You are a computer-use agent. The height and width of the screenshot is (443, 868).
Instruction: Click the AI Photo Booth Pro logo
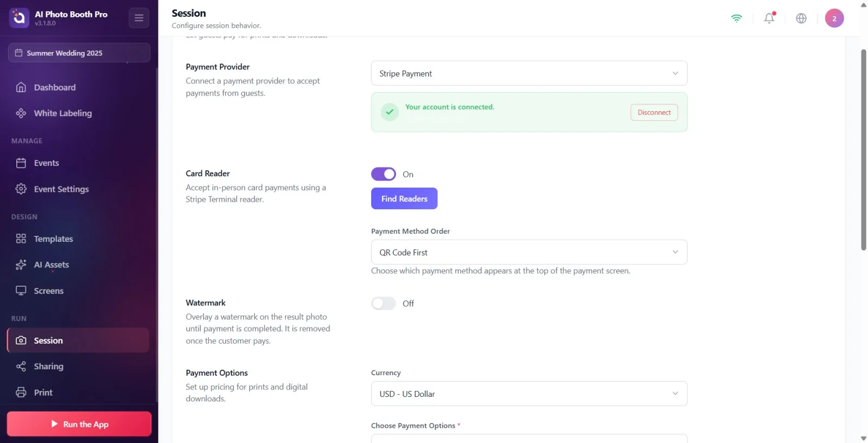point(19,18)
